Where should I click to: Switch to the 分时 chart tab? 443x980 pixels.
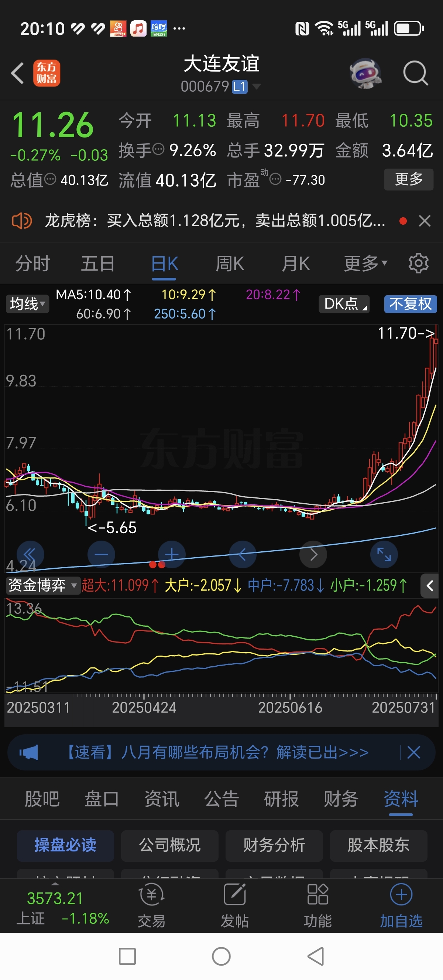pos(33,263)
